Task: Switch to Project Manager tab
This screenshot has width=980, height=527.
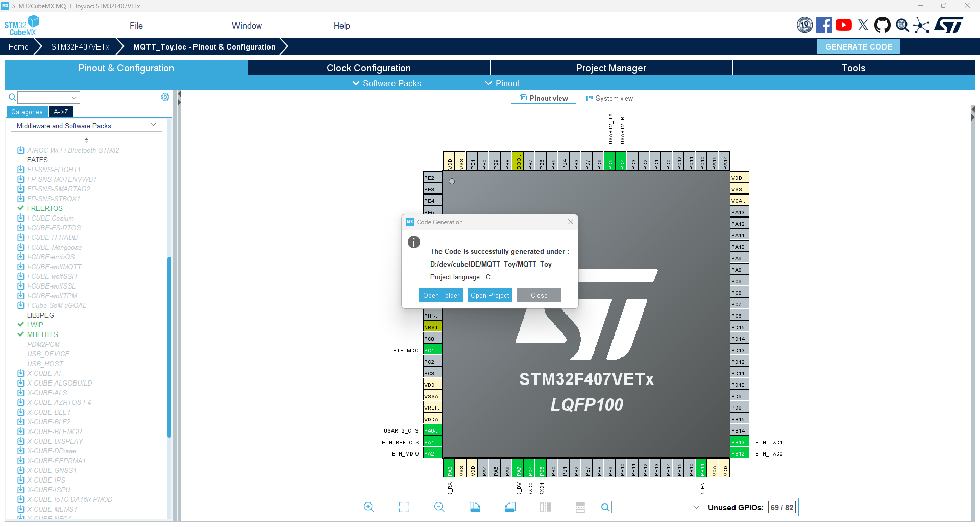Action: coord(611,68)
